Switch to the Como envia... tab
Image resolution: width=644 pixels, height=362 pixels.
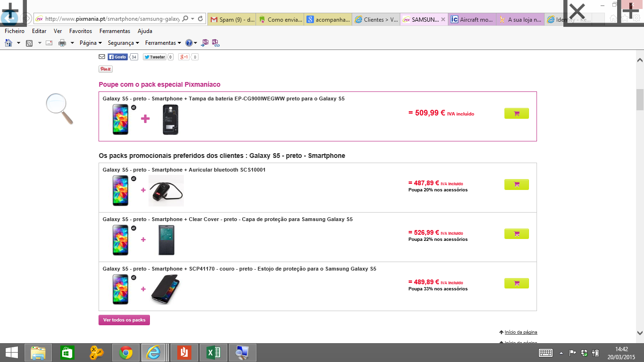(x=280, y=20)
